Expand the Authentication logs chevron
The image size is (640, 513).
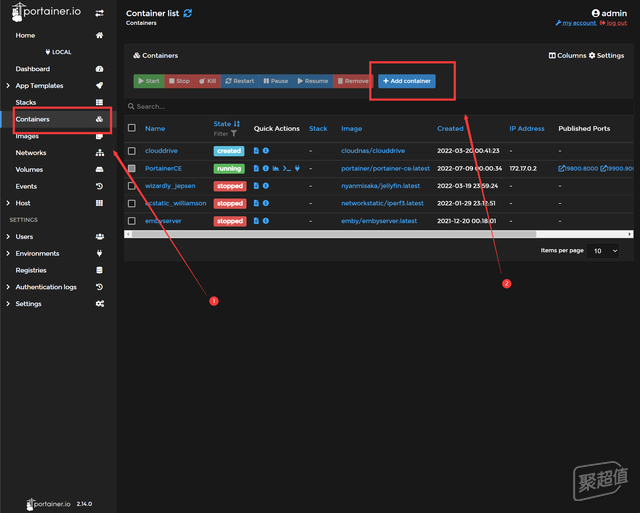pos(8,287)
